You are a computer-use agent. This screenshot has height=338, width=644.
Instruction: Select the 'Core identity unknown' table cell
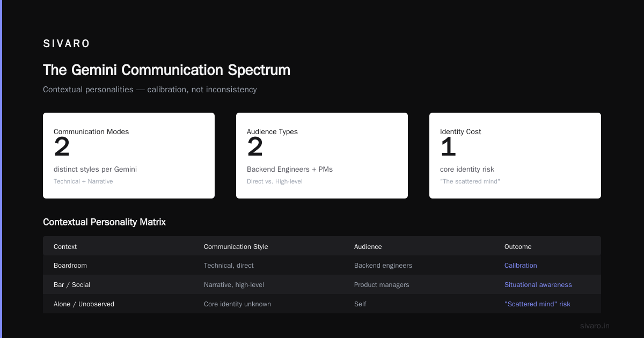(237, 304)
